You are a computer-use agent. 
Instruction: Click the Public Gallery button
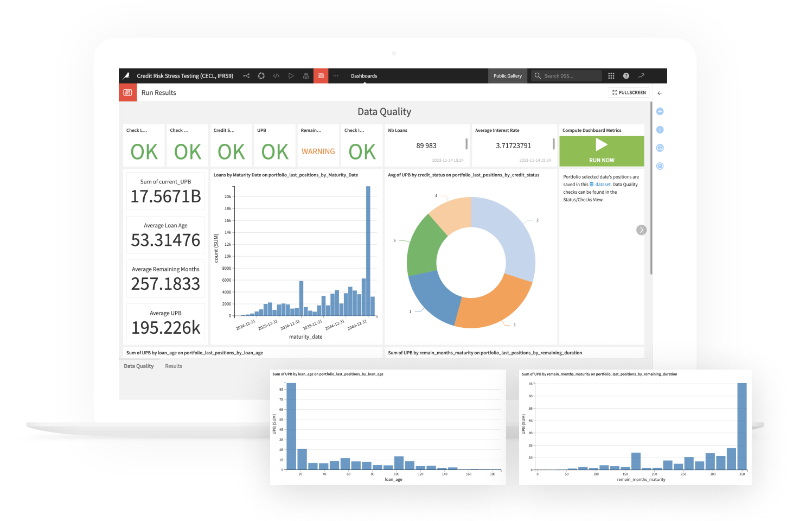(508, 76)
